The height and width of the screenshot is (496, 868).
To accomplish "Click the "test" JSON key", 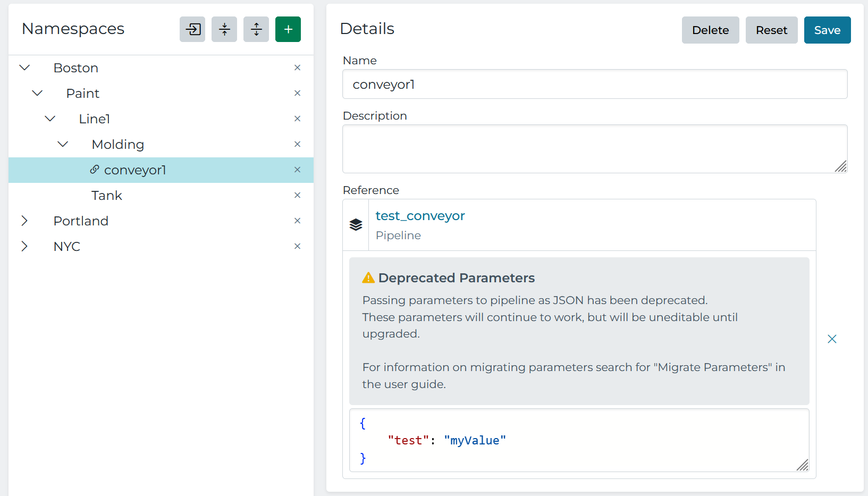I will [408, 441].
